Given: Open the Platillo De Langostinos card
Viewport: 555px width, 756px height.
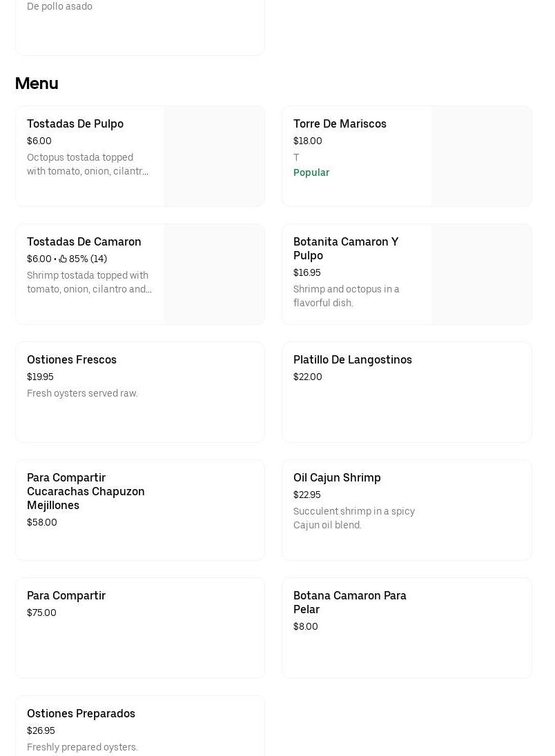Looking at the screenshot, I should click(407, 392).
